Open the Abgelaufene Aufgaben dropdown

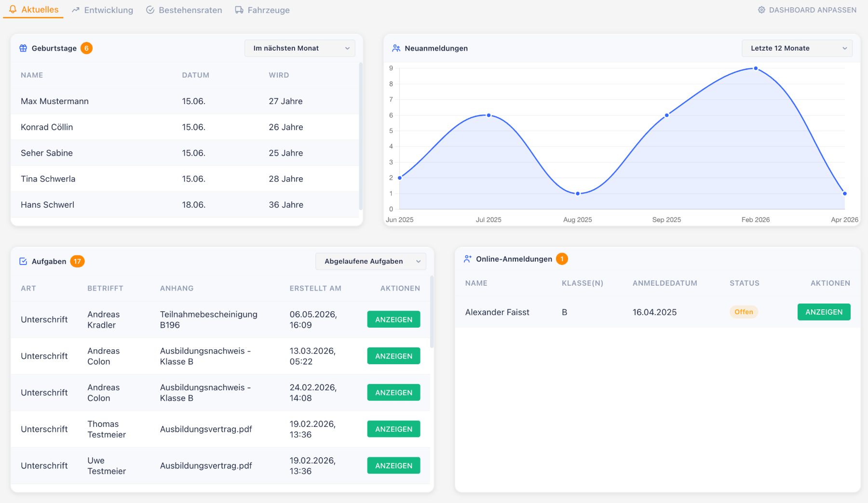[371, 261]
